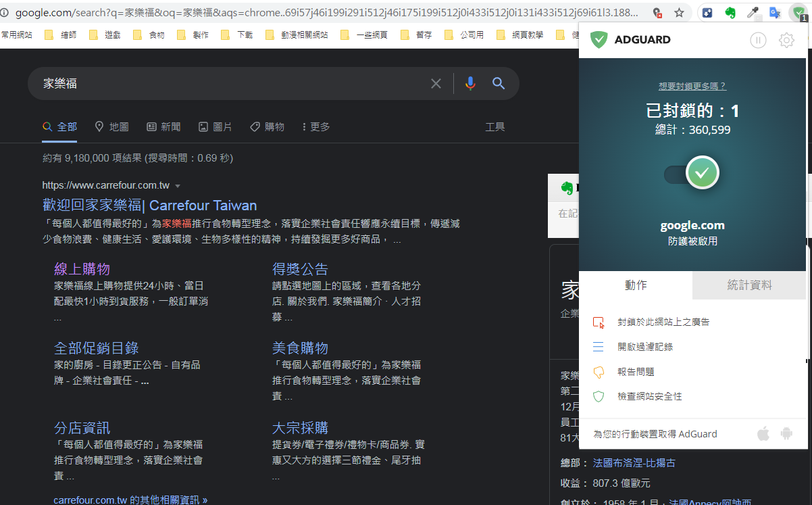Open the 線上購物 sitelink
This screenshot has width=812, height=505.
point(82,269)
